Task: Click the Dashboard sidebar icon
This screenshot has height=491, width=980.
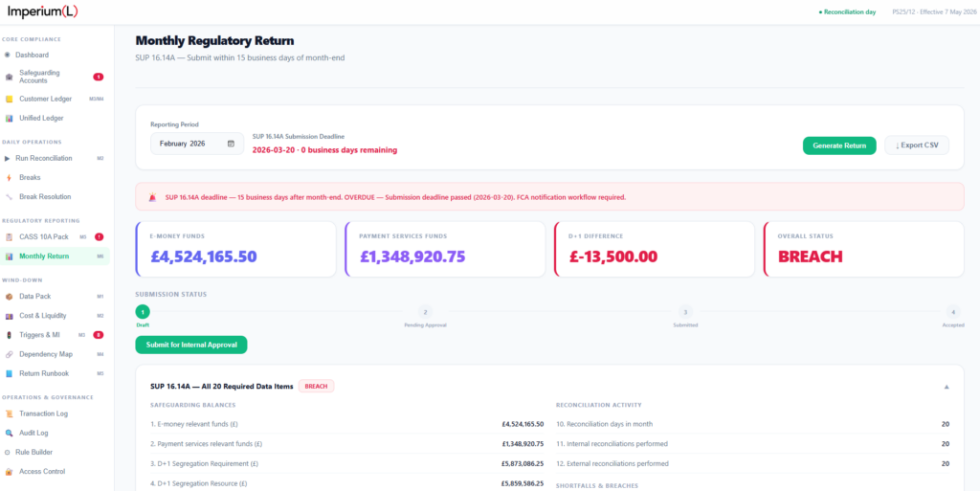Action: (8, 55)
